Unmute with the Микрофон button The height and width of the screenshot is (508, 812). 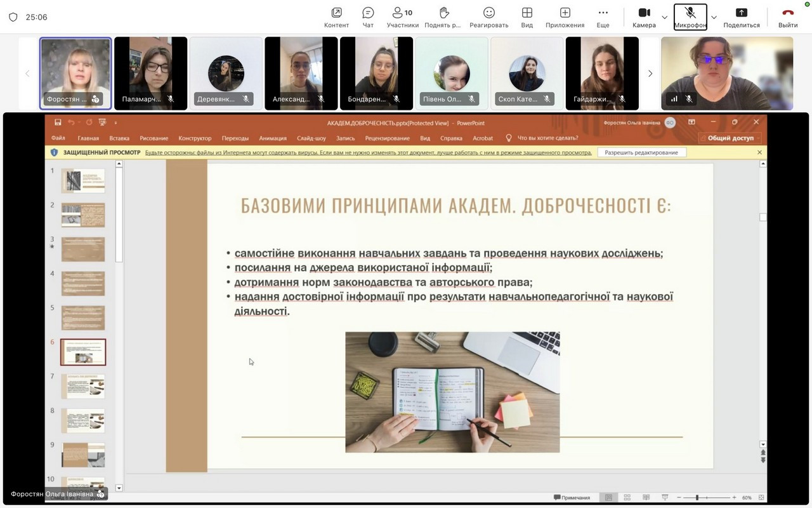click(690, 17)
